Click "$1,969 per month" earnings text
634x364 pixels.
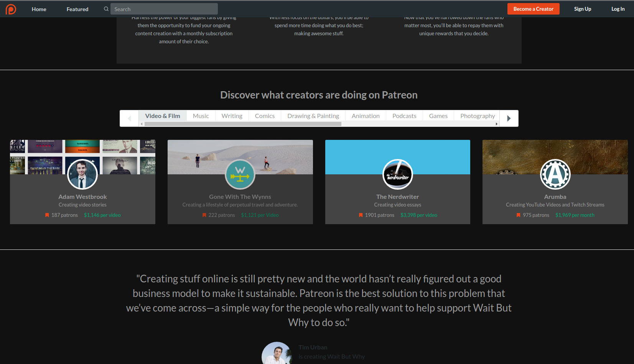575,215
